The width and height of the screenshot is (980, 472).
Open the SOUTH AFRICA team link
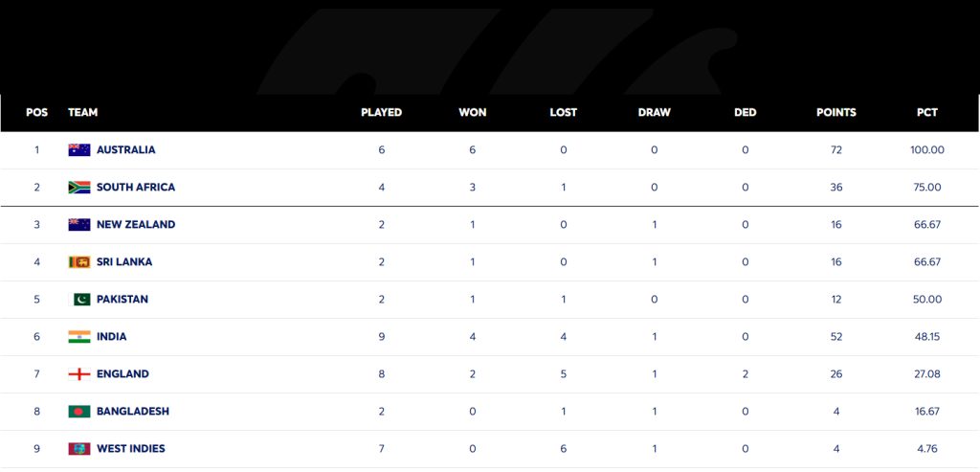[x=136, y=188]
